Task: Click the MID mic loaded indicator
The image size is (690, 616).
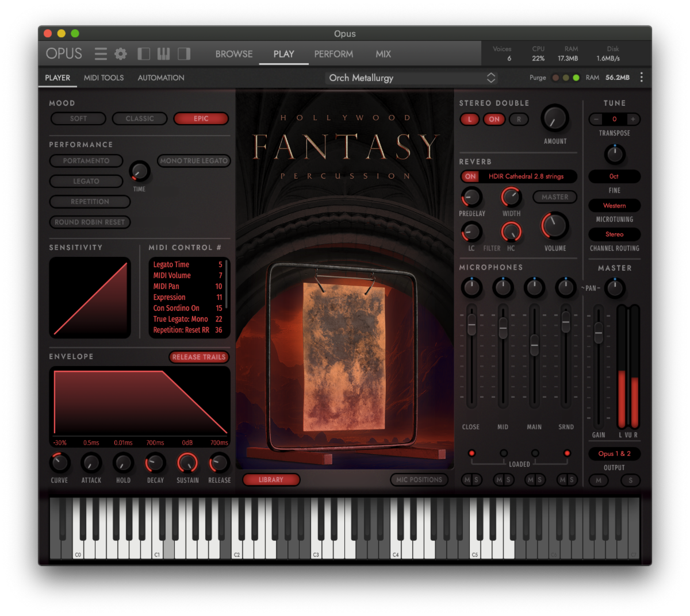Action: 503,453
